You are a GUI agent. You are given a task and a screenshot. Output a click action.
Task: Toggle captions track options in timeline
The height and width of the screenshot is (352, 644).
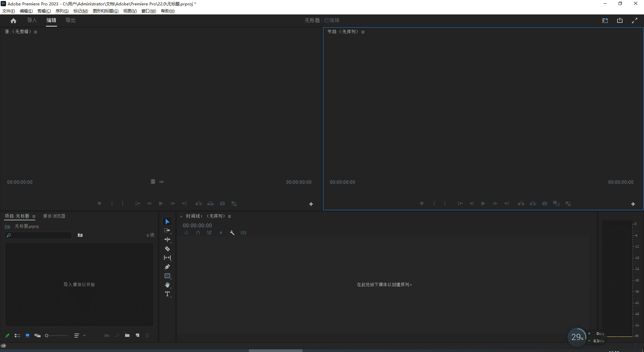click(244, 233)
